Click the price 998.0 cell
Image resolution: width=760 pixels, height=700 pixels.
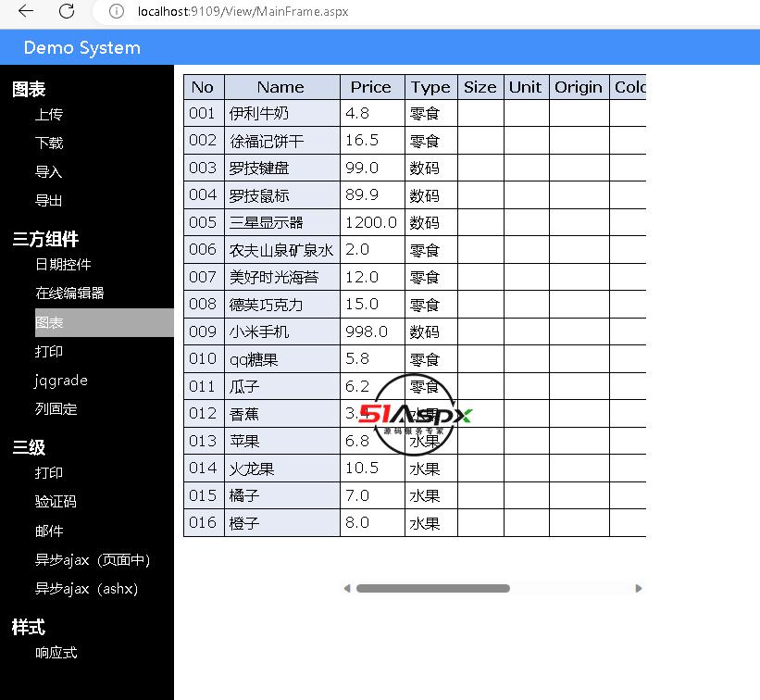[x=372, y=331]
